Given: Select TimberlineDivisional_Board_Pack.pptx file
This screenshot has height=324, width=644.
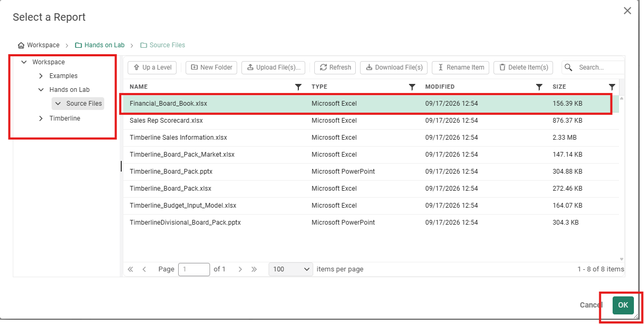Looking at the screenshot, I should tap(371, 223).
